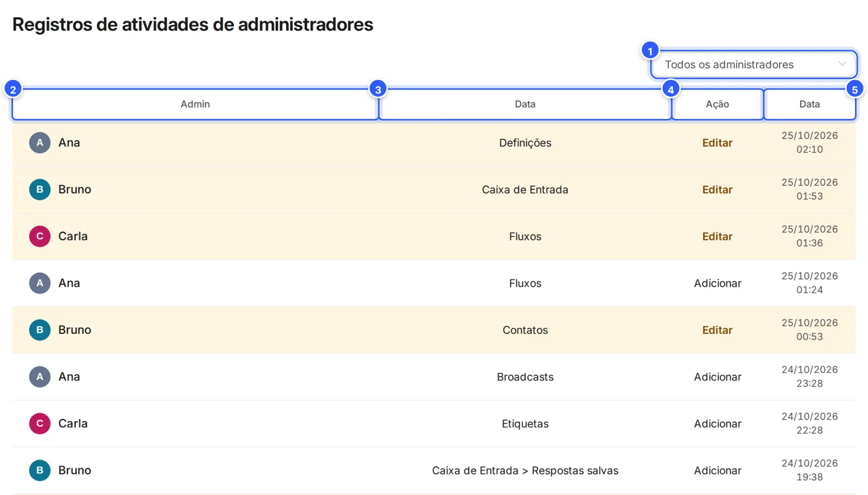Image resolution: width=868 pixels, height=495 pixels.
Task: Open the Todos os administradores dropdown
Action: [754, 65]
